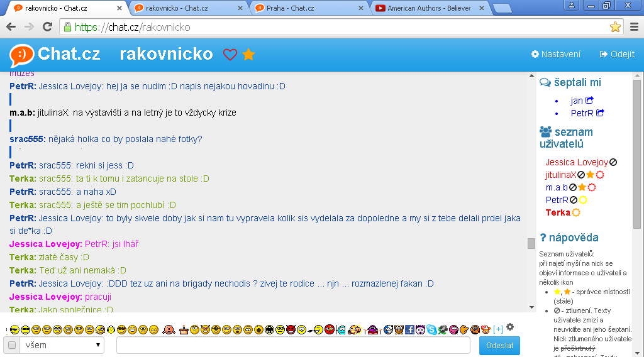Open emoticon settings gear icon

tap(510, 327)
